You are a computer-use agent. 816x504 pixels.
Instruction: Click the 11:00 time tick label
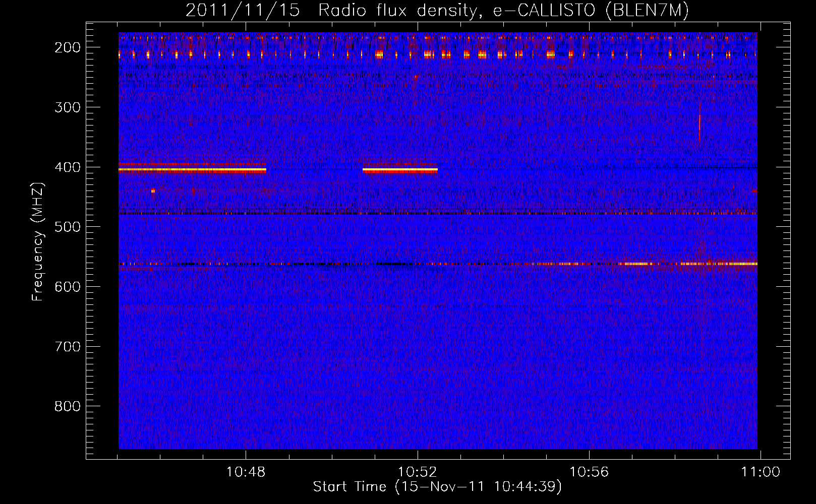tap(761, 472)
